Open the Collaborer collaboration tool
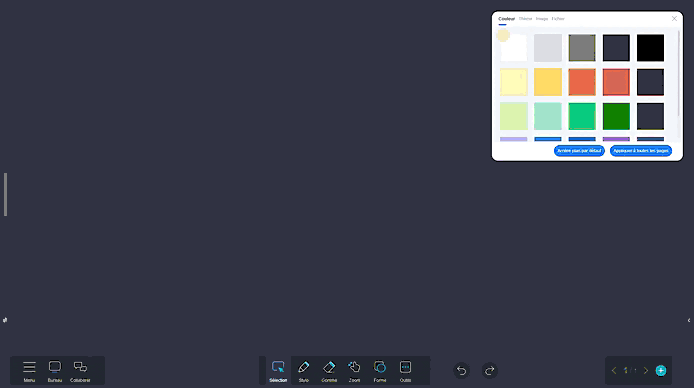 pyautogui.click(x=80, y=370)
